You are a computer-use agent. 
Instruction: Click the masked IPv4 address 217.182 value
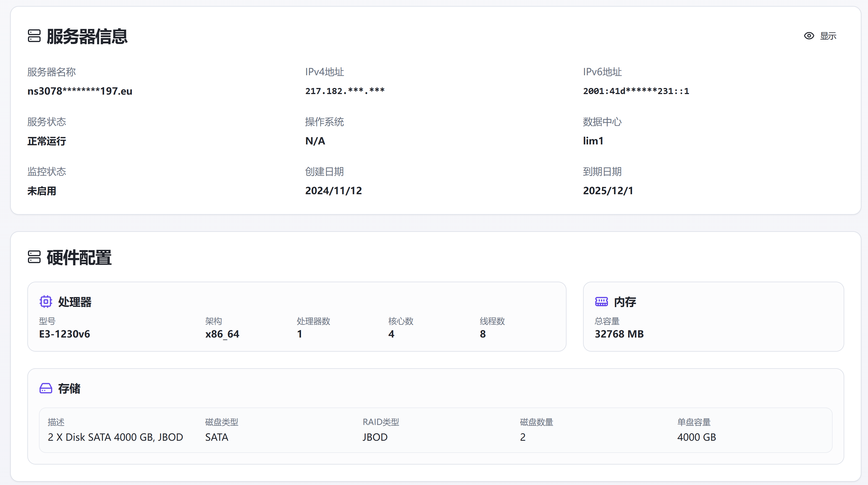click(x=345, y=91)
